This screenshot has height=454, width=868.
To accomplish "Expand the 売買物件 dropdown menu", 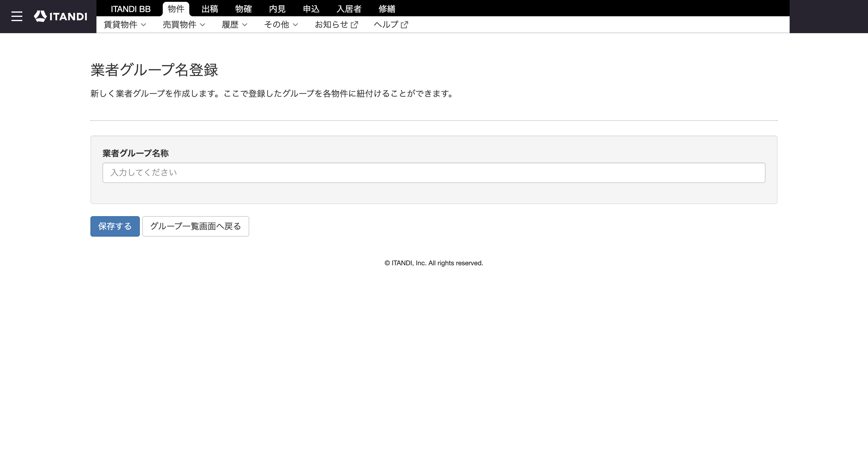I will click(x=184, y=25).
